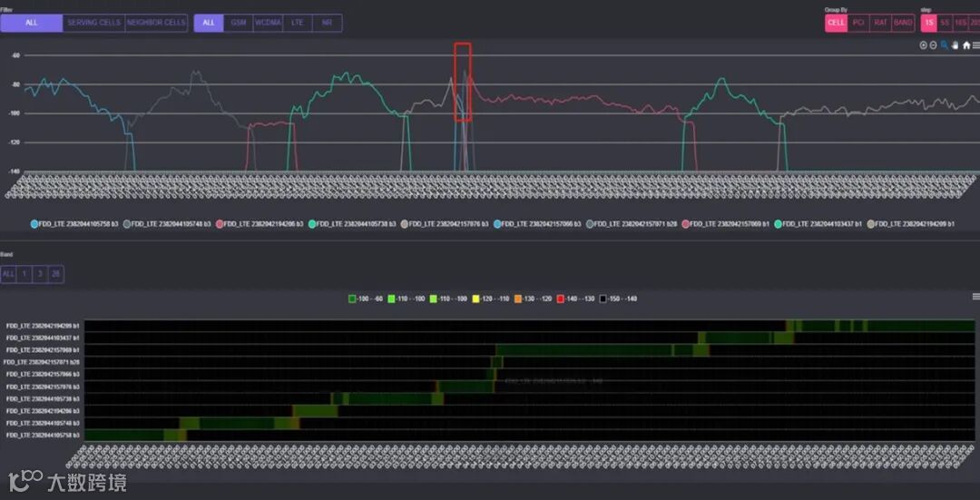Reset chart zoom with home icon
Image resolution: width=980 pixels, height=500 pixels.
(x=966, y=45)
